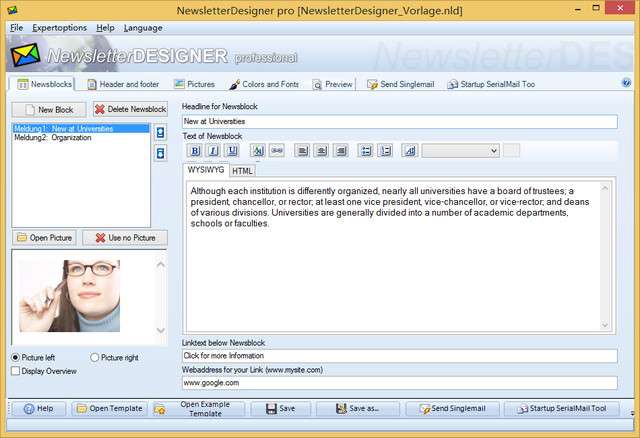Click Startup SerialMail Tool in the top tab bar
The width and height of the screenshot is (640, 438).
(491, 84)
